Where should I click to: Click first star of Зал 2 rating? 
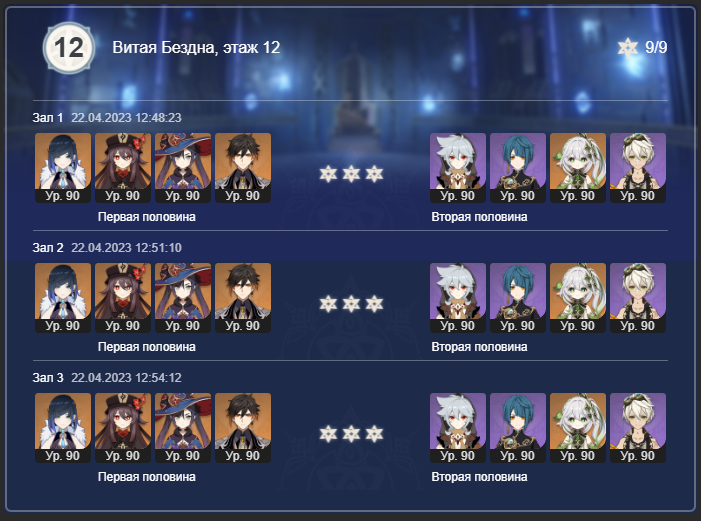[x=328, y=304]
